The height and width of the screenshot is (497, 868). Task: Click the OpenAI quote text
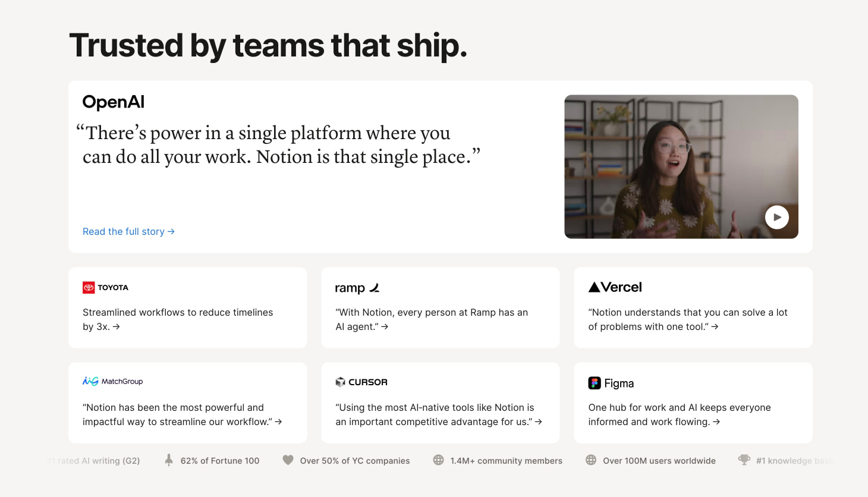click(x=278, y=144)
